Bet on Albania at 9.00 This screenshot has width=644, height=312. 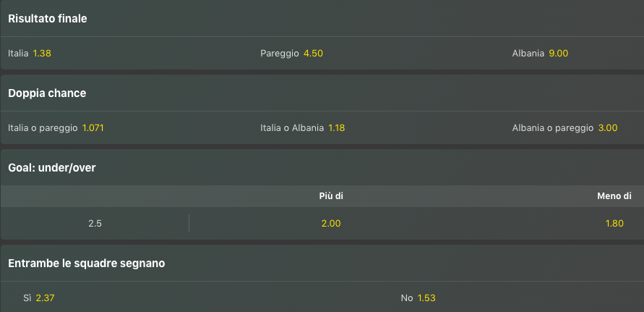559,54
